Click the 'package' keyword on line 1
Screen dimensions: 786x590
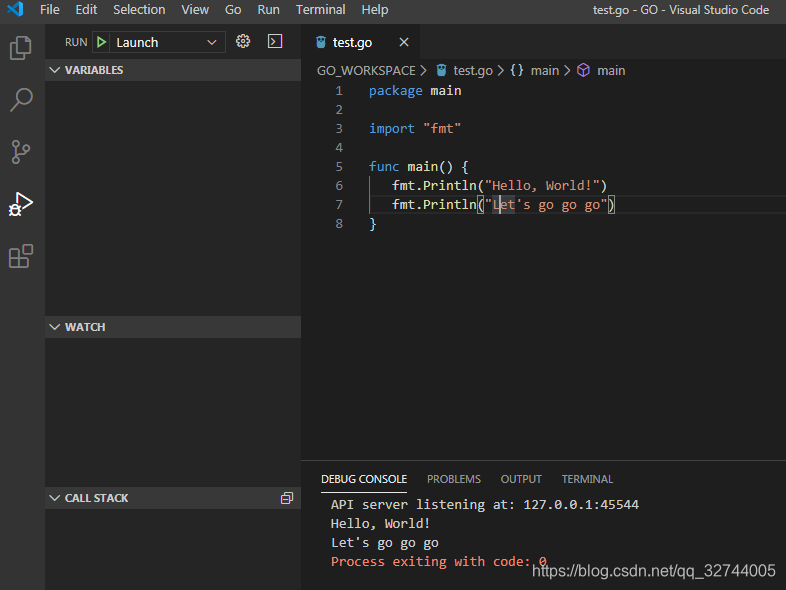pos(396,91)
